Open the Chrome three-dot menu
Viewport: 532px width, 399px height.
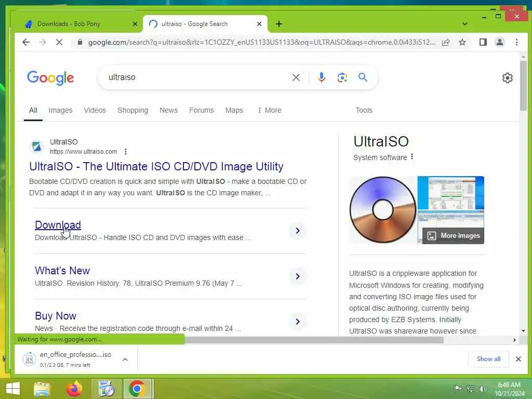pyautogui.click(x=516, y=42)
